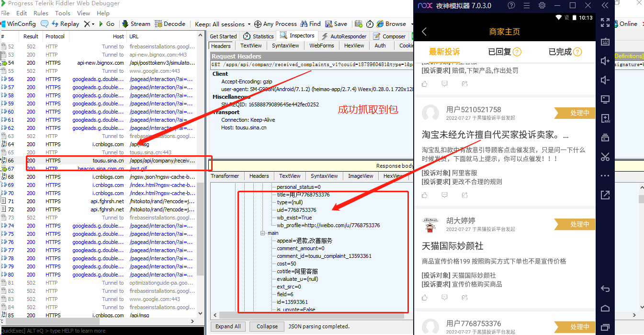Click JSON node wb_profile weibo link

pos(328,225)
